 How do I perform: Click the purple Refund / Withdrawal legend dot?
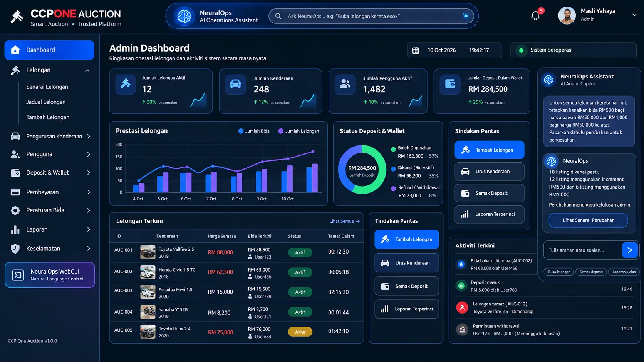click(x=393, y=189)
